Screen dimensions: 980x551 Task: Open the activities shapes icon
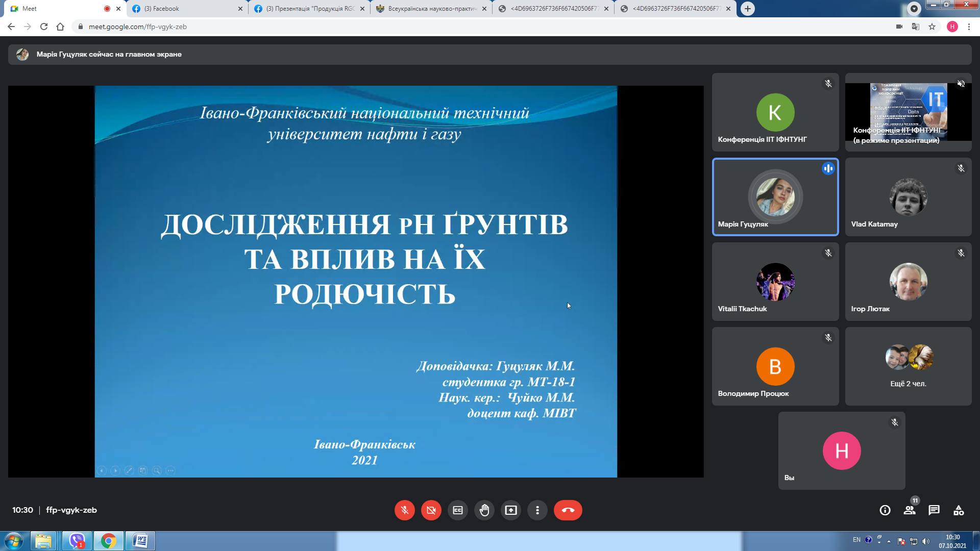(958, 510)
